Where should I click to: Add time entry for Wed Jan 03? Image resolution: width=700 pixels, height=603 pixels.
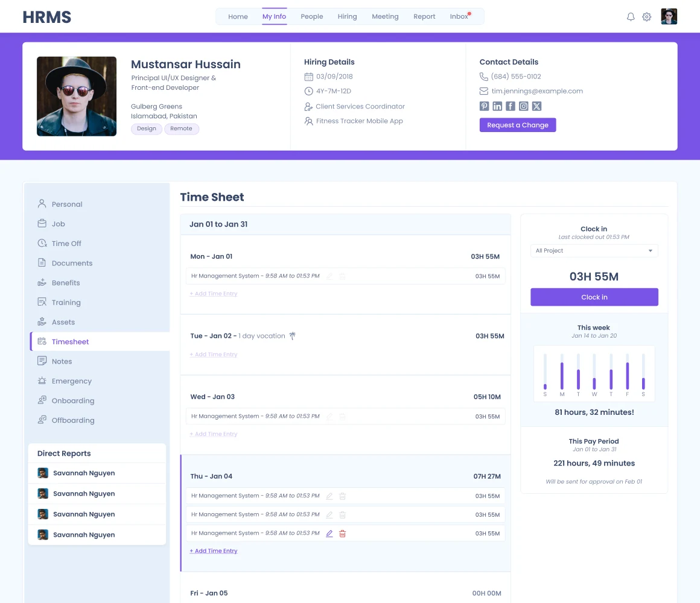(214, 434)
